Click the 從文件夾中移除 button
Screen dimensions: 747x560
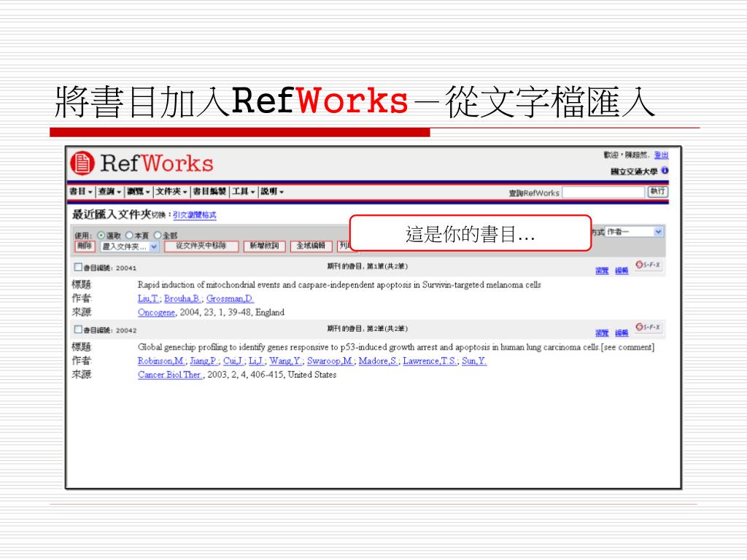coord(201,246)
